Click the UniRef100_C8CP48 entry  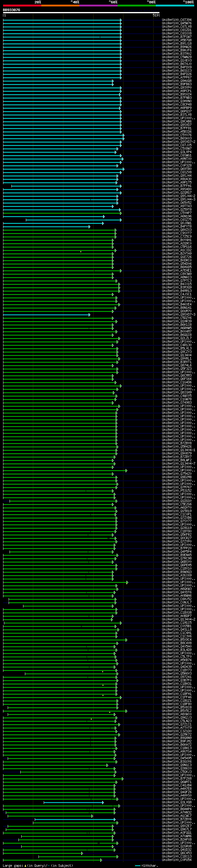(x=177, y=104)
